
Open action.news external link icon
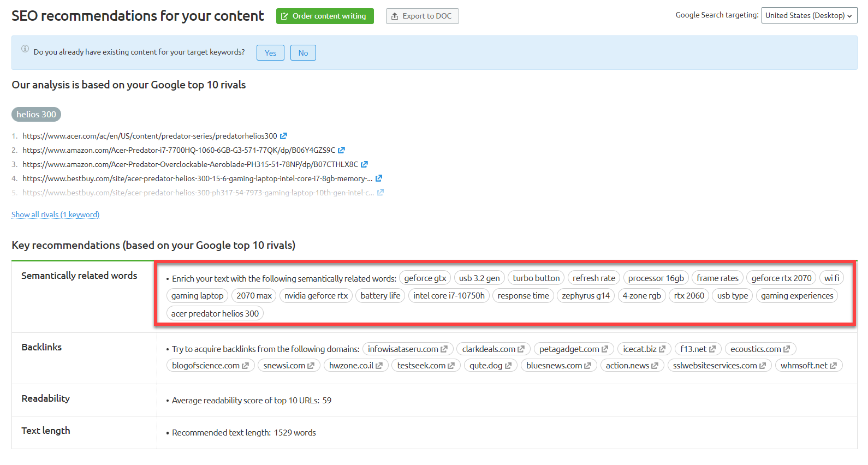655,366
